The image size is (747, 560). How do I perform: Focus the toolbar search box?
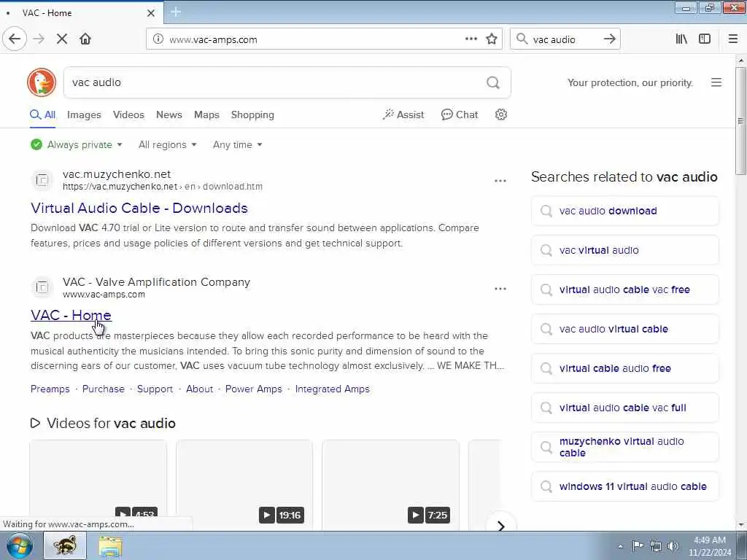tap(565, 39)
